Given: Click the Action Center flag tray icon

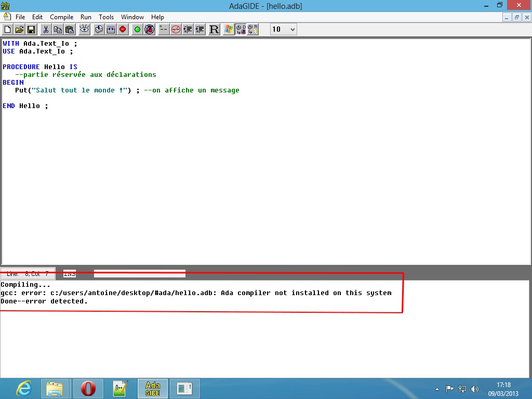Looking at the screenshot, I should 449,389.
